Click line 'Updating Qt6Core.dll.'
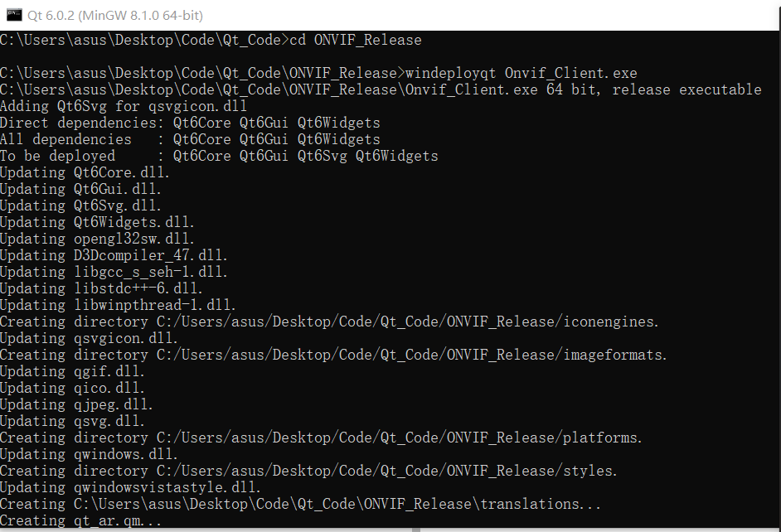The image size is (781, 532). (x=85, y=172)
